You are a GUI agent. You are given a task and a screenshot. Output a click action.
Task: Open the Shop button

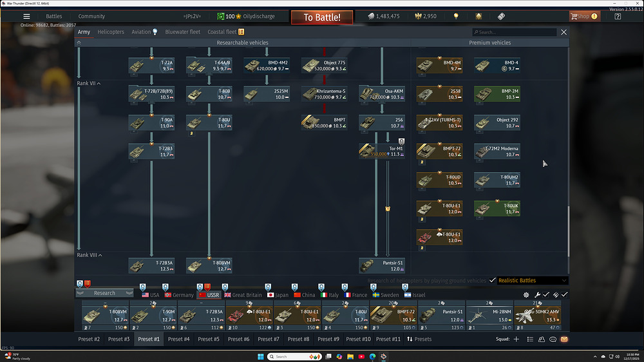[583, 16]
